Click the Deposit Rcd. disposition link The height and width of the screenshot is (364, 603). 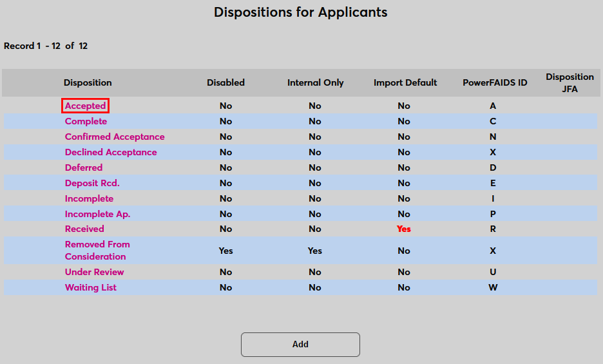click(92, 183)
